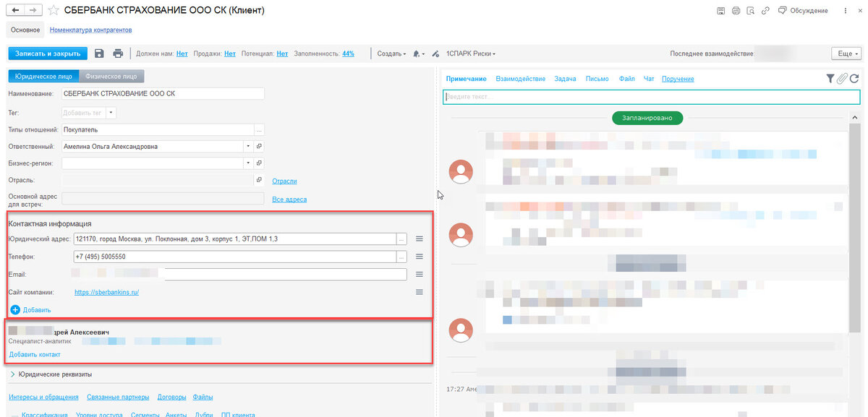868x417 pixels.
Task: Go back with the left arrow button
Action: coord(16,10)
